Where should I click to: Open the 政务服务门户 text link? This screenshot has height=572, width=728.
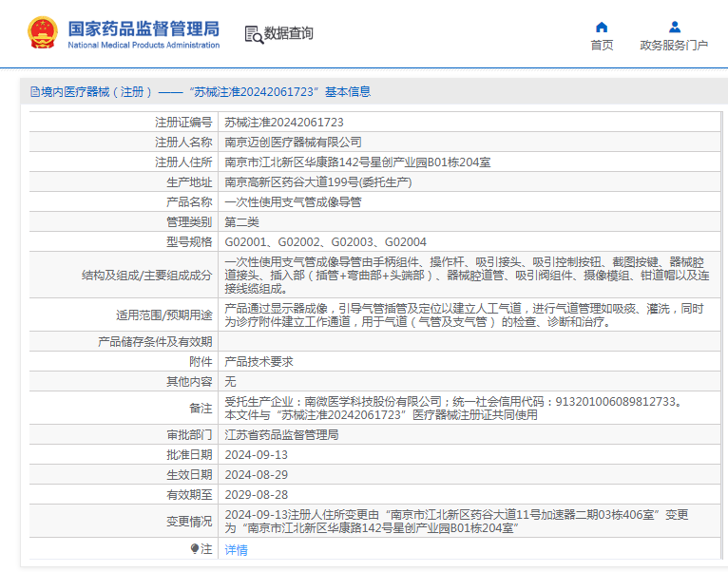tap(674, 45)
